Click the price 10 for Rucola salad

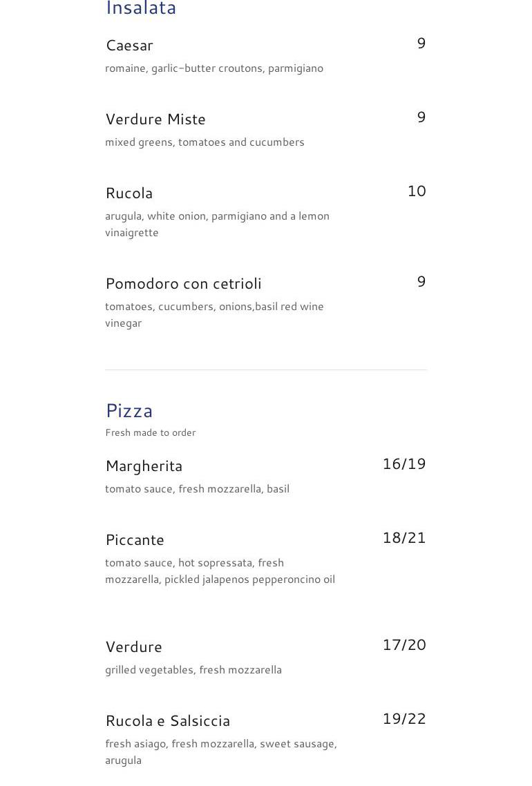[417, 191]
